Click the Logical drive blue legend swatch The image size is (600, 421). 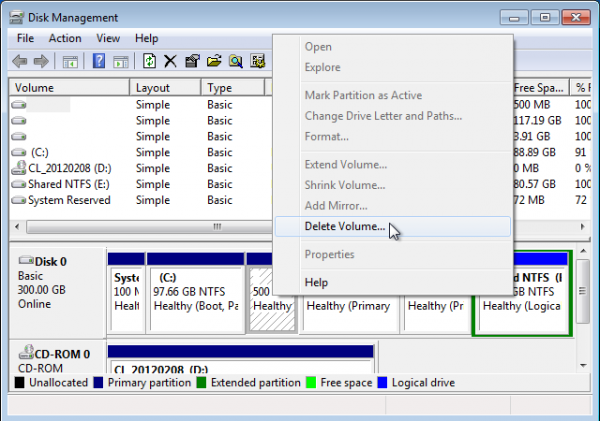[x=382, y=382]
